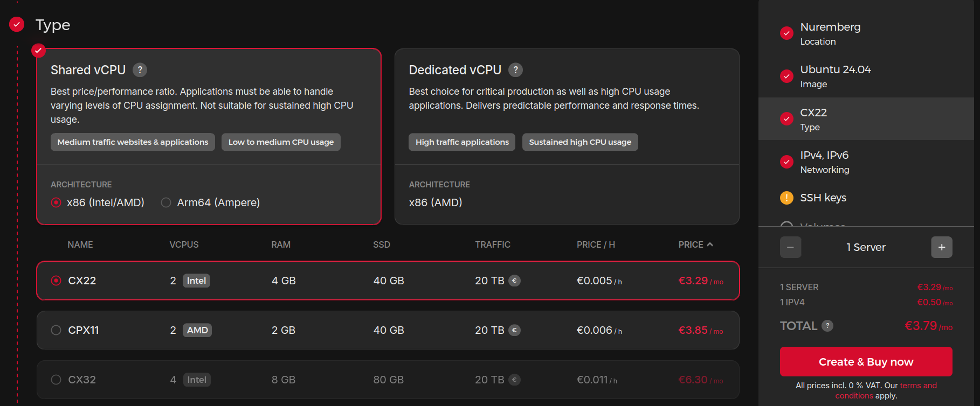
Task: Click the Intel badge in CX32 row
Action: click(x=197, y=380)
